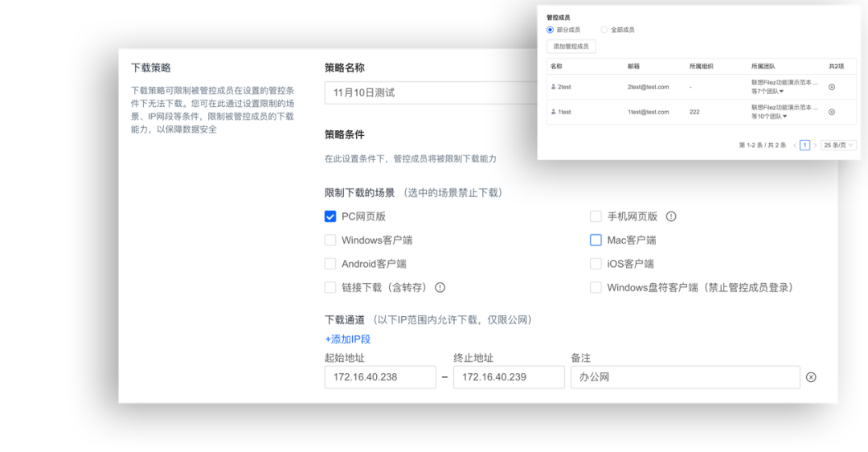Select 部分成员 radio option
The height and width of the screenshot is (452, 868).
point(550,30)
